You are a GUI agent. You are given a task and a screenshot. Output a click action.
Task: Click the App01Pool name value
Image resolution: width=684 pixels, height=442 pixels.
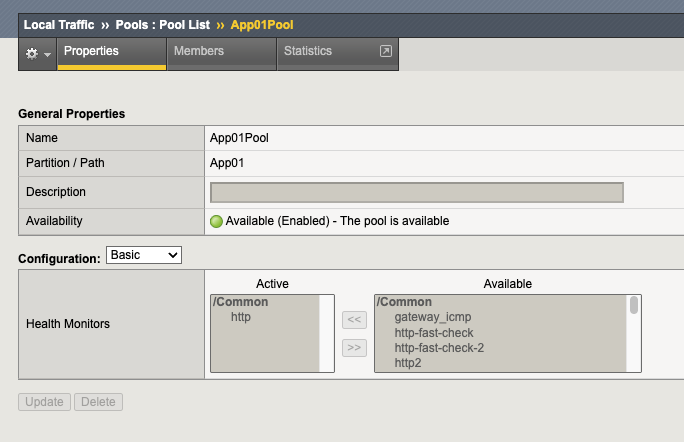click(239, 138)
